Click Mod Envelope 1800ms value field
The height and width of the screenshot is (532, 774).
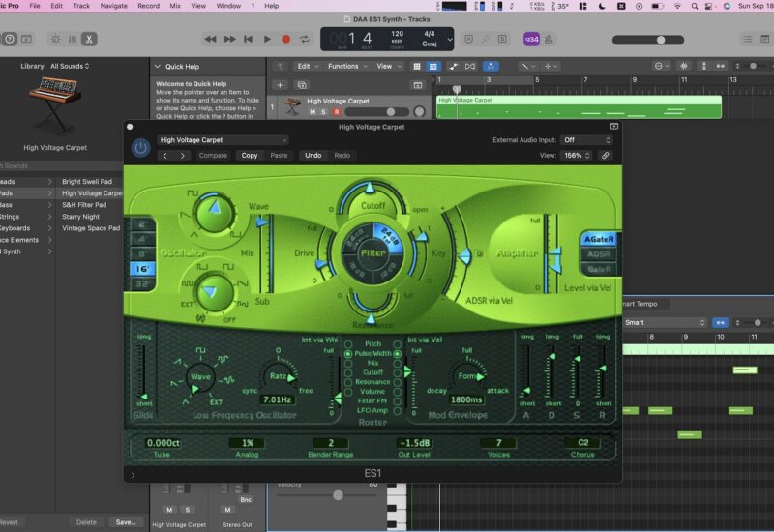[x=466, y=399]
